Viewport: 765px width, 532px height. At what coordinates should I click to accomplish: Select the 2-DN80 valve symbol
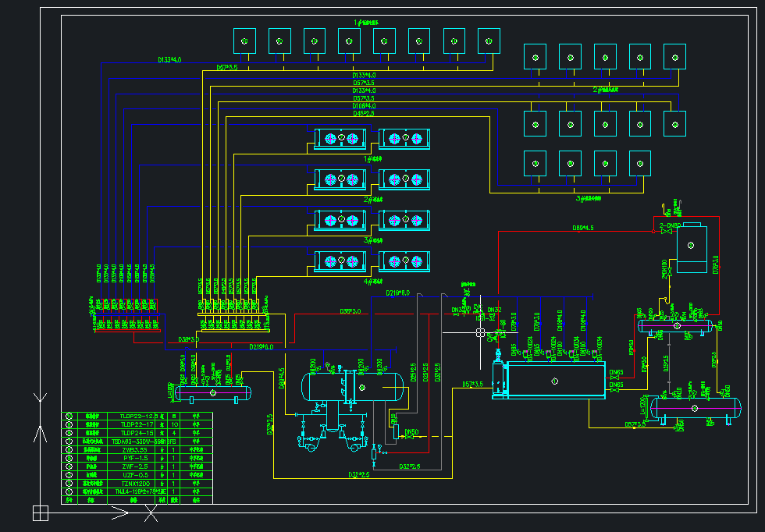point(666,232)
